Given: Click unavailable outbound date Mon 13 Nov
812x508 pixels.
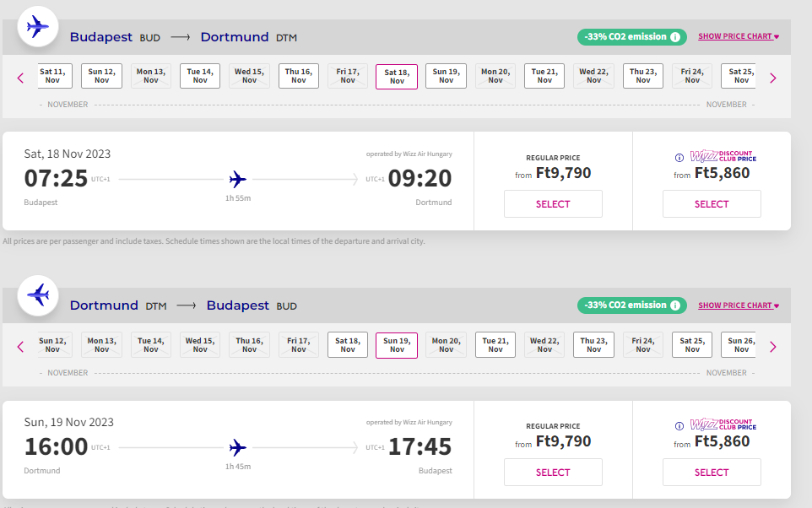Looking at the screenshot, I should [x=151, y=76].
